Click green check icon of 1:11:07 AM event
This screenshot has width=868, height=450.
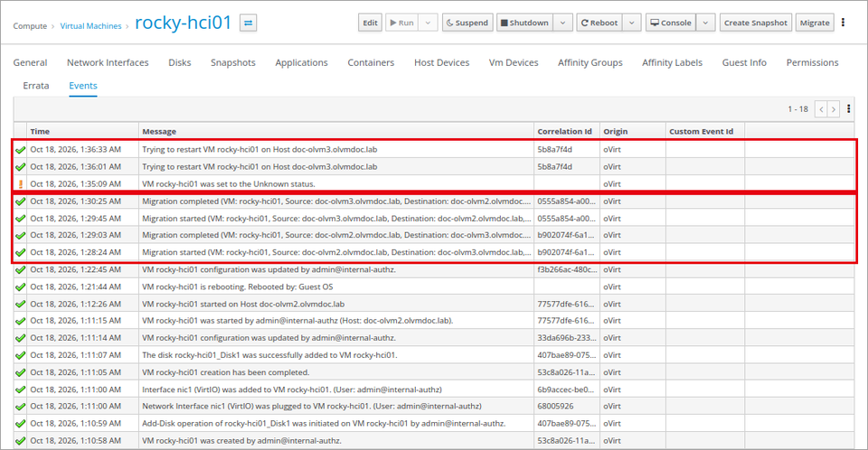pos(21,355)
